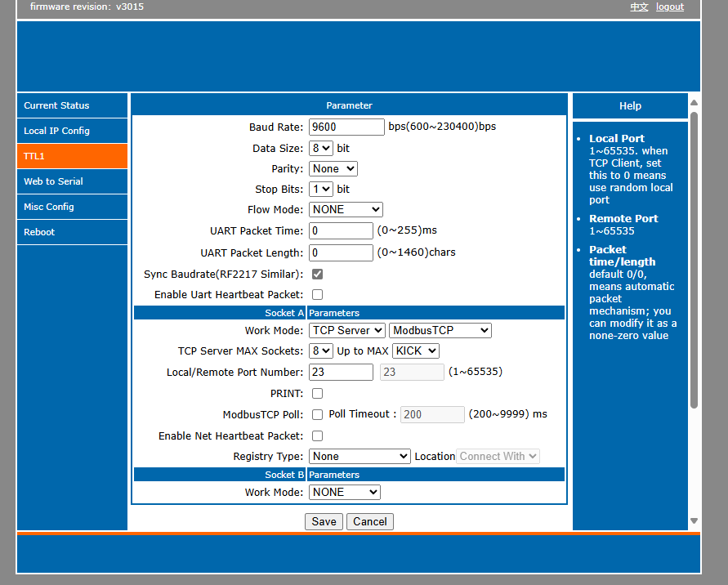Switch language to 中文
Image resolution: width=728 pixels, height=585 pixels.
[x=639, y=7]
